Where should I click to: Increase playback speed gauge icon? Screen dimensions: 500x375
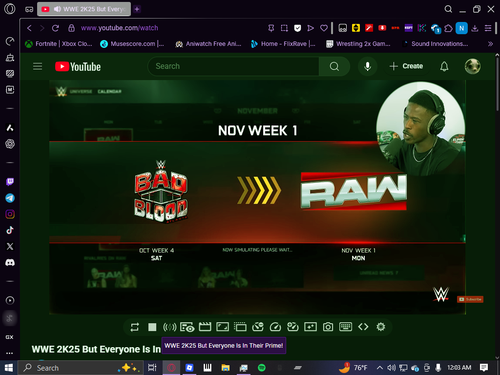[293, 327]
